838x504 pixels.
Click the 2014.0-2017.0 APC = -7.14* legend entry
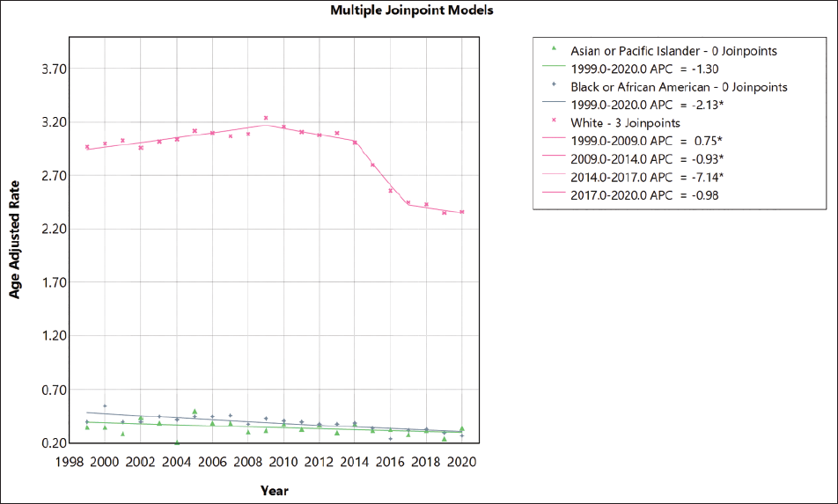(x=647, y=177)
